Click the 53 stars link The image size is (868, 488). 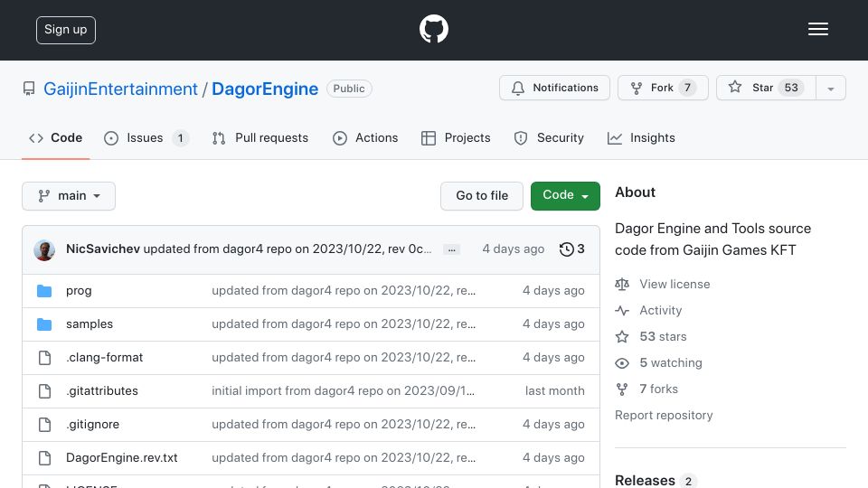[x=663, y=336]
